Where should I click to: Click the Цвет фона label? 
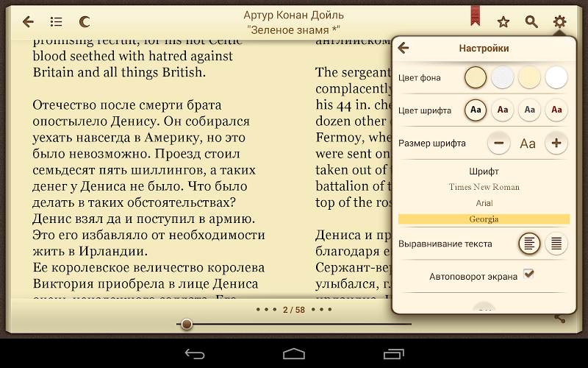[x=419, y=78]
